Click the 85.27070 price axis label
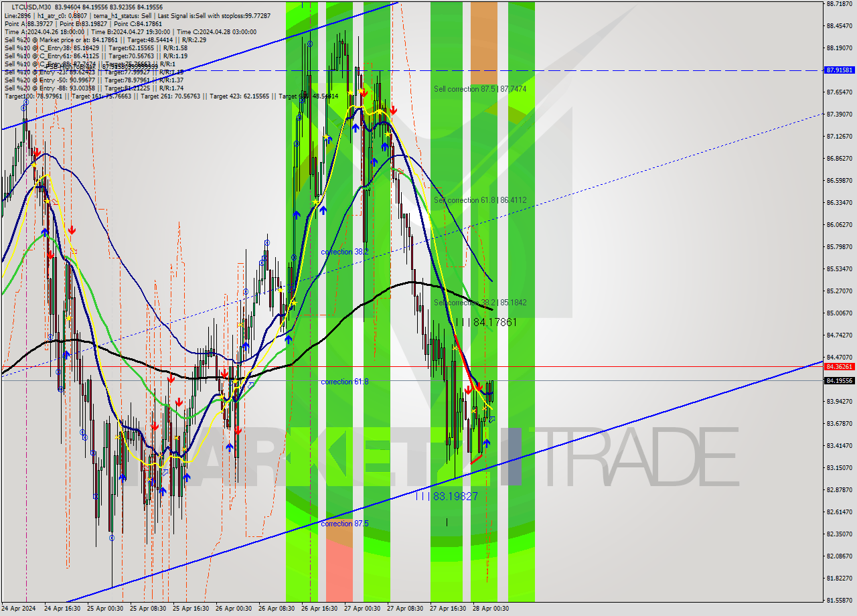 pyautogui.click(x=839, y=291)
